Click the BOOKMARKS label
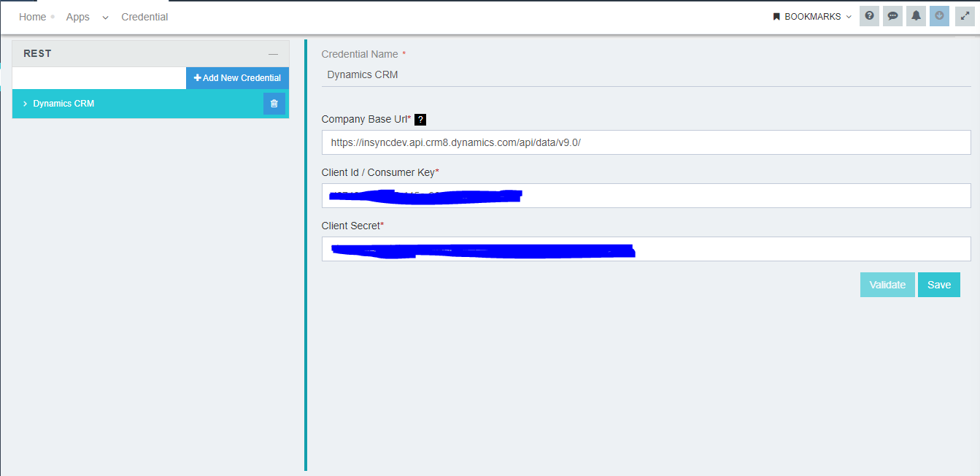The image size is (980, 476). tap(813, 17)
